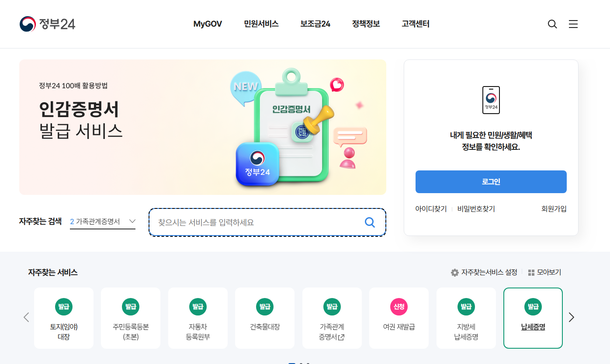The image size is (610, 364).
Task: Click the 모아보기 grid icon
Action: (x=531, y=273)
